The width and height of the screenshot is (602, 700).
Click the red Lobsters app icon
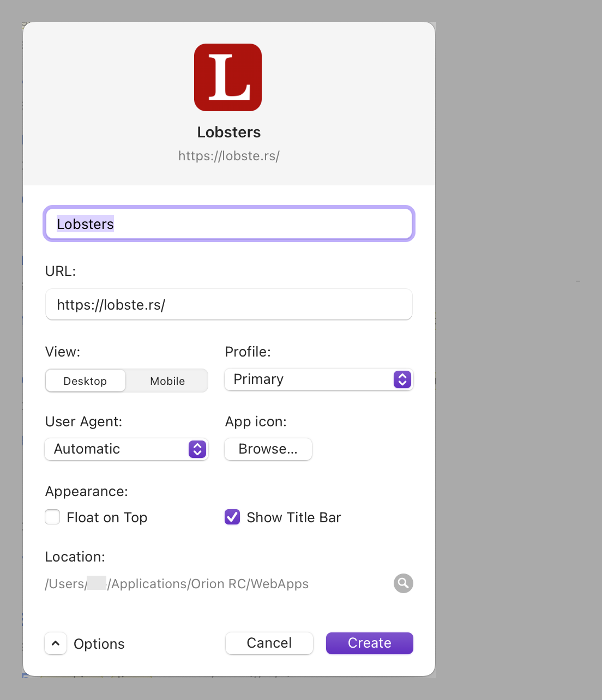tap(228, 77)
